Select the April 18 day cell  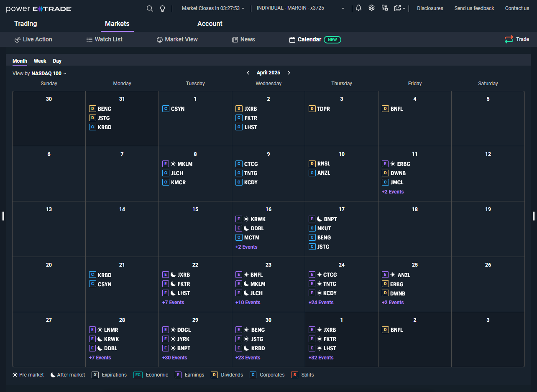[415, 229]
